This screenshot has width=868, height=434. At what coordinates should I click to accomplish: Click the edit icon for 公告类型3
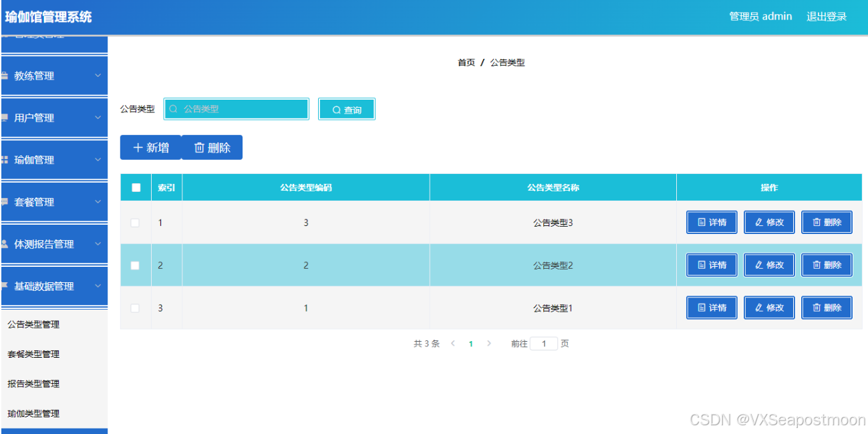coord(758,222)
